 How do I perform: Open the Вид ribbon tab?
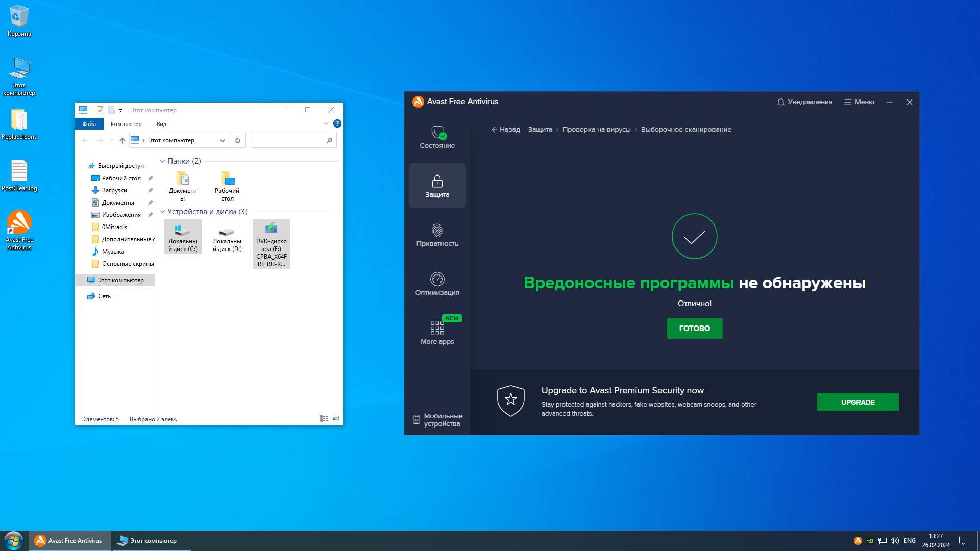click(x=161, y=124)
